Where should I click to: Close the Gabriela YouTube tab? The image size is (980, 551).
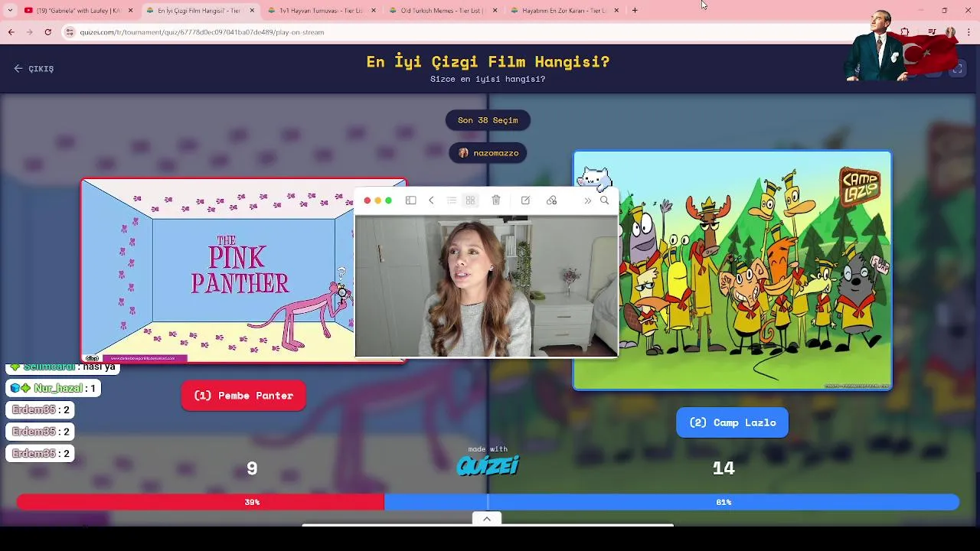130,11
